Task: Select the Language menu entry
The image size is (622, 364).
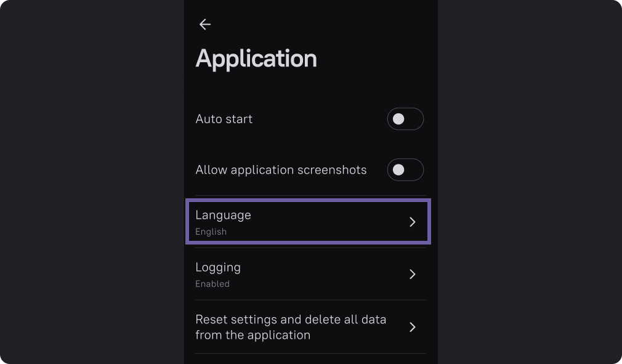Action: tap(223, 215)
